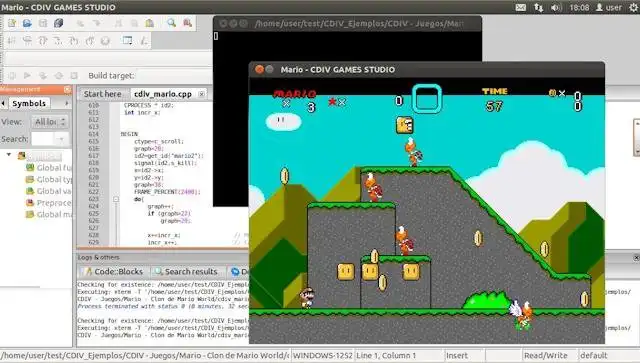Open the network indicator menu
The width and height of the screenshot is (640, 363).
point(538,7)
